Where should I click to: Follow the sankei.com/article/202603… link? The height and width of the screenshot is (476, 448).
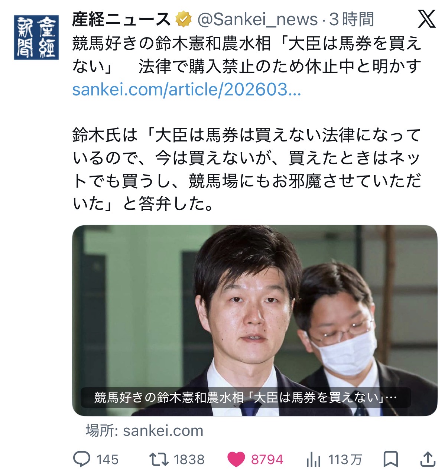click(x=186, y=89)
